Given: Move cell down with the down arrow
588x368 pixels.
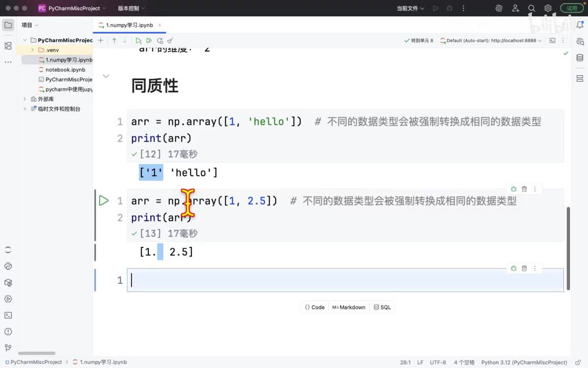Looking at the screenshot, I should coord(125,40).
